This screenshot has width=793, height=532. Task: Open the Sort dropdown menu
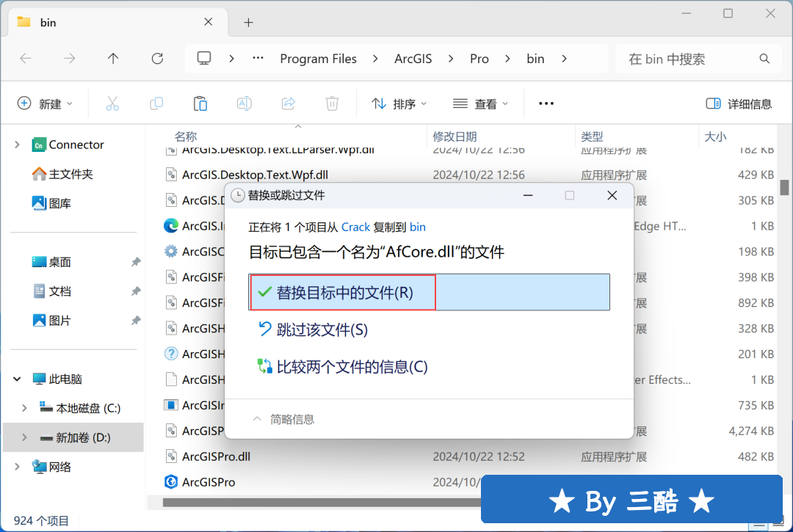point(399,103)
